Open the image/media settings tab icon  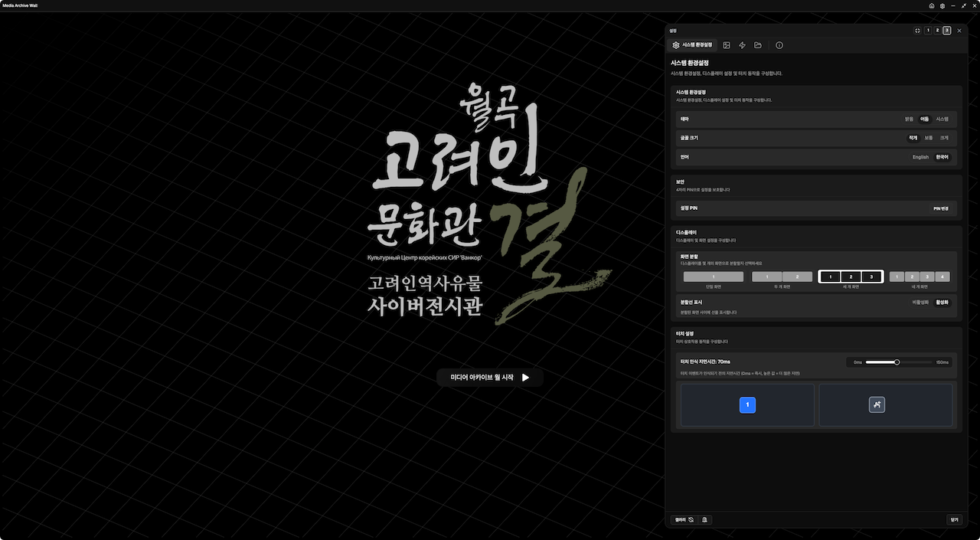[727, 45]
